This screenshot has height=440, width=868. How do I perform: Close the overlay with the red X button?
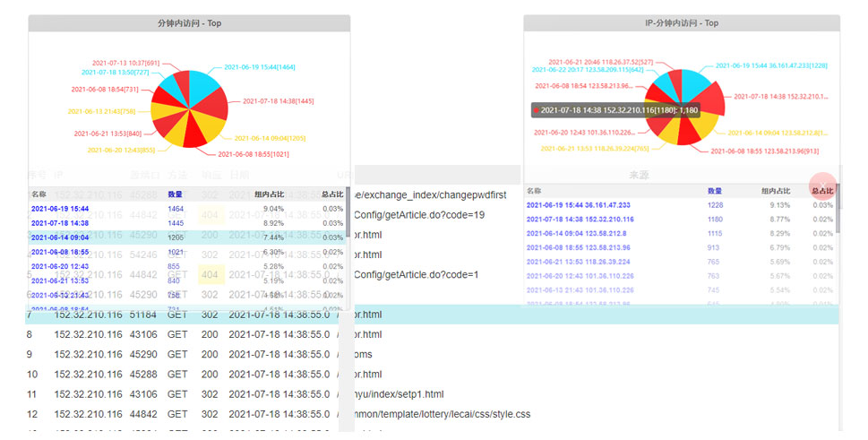tap(822, 186)
